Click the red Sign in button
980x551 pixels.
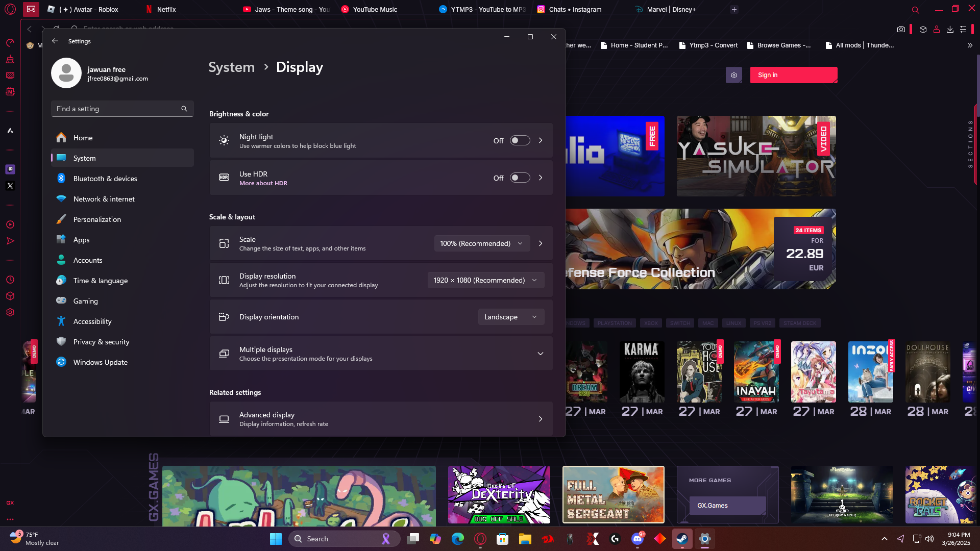pos(793,75)
